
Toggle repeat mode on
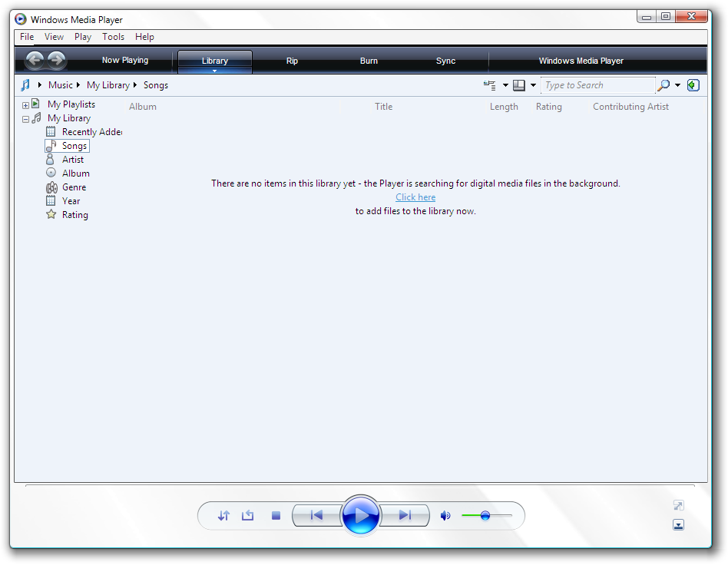pyautogui.click(x=248, y=515)
